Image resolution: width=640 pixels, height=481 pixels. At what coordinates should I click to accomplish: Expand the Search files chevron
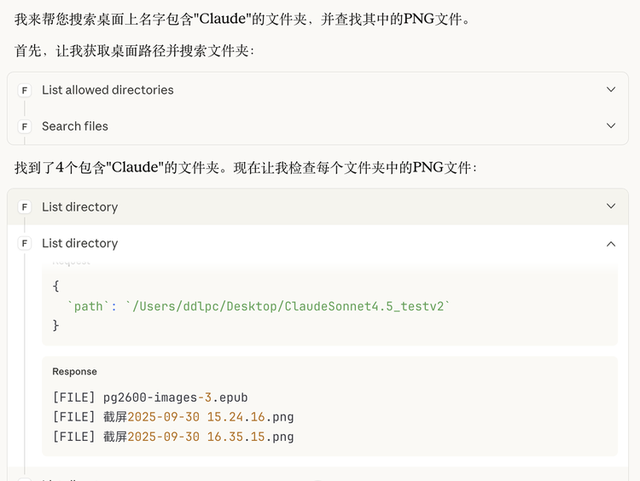pos(611,126)
